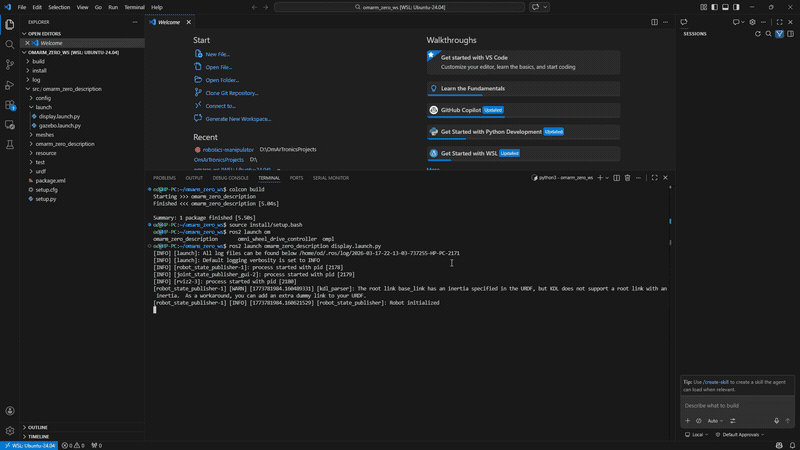Open the Terminal menu

(x=134, y=7)
